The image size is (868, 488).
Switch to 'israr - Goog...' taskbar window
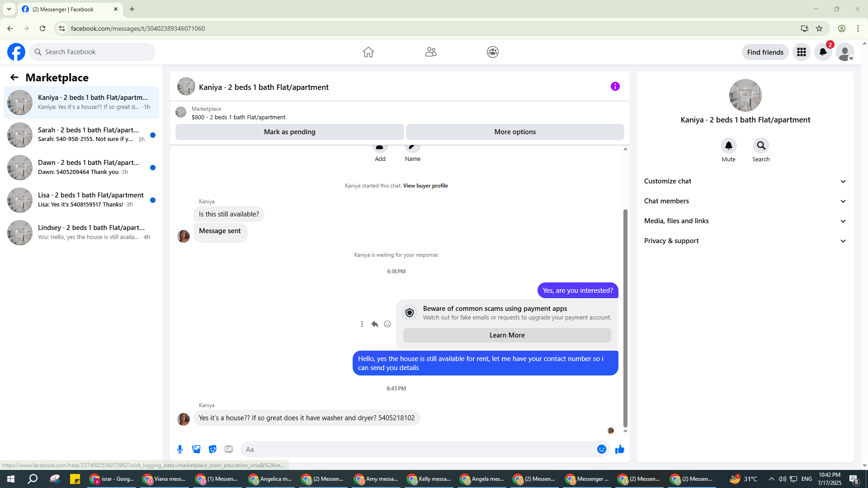coord(112,479)
